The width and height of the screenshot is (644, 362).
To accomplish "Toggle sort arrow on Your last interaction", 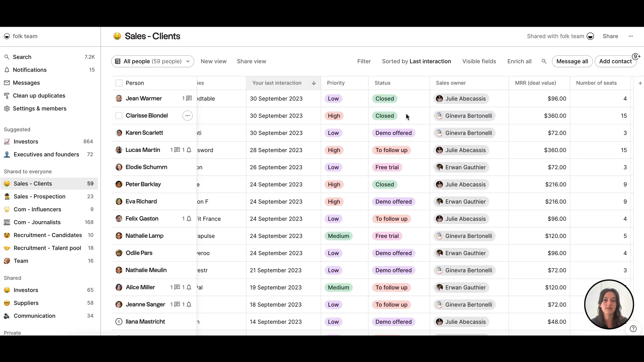I will (x=314, y=83).
